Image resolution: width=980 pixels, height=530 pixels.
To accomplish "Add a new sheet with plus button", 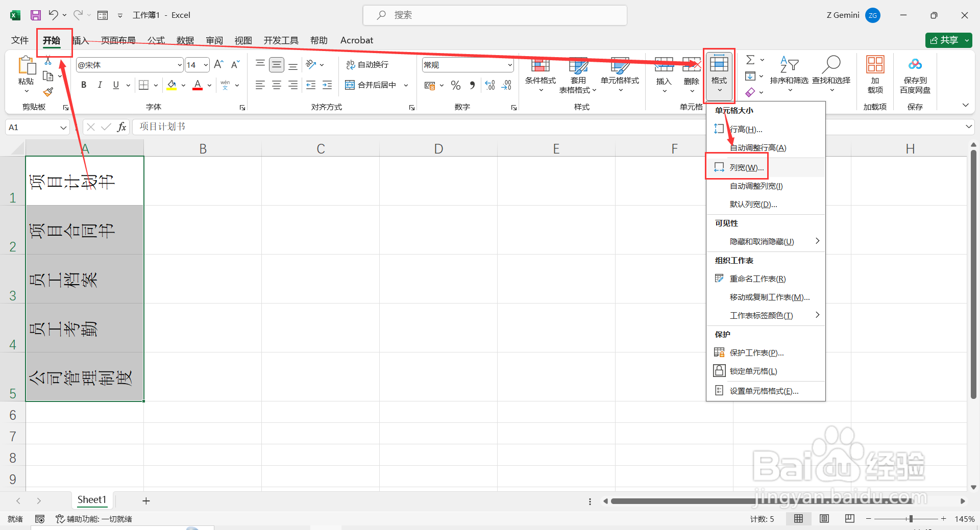I will [146, 501].
